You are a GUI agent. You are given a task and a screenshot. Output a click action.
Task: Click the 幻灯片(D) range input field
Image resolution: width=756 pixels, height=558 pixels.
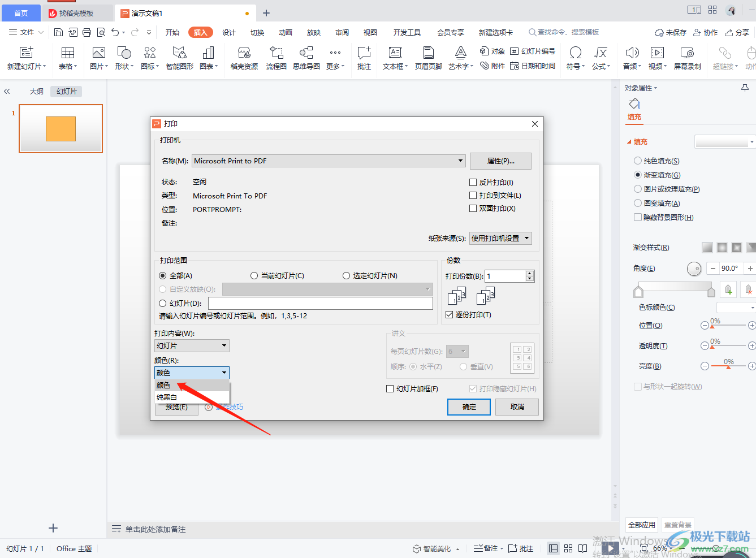tap(320, 303)
